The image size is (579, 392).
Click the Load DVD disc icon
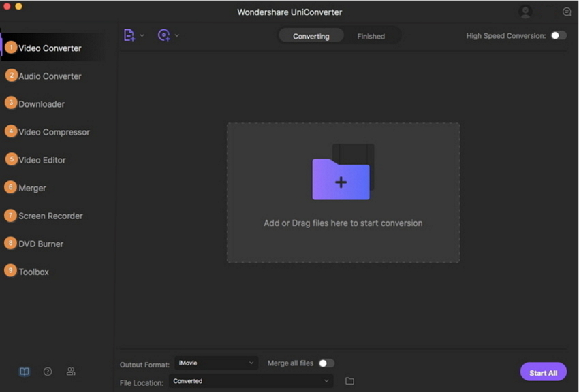coord(164,35)
